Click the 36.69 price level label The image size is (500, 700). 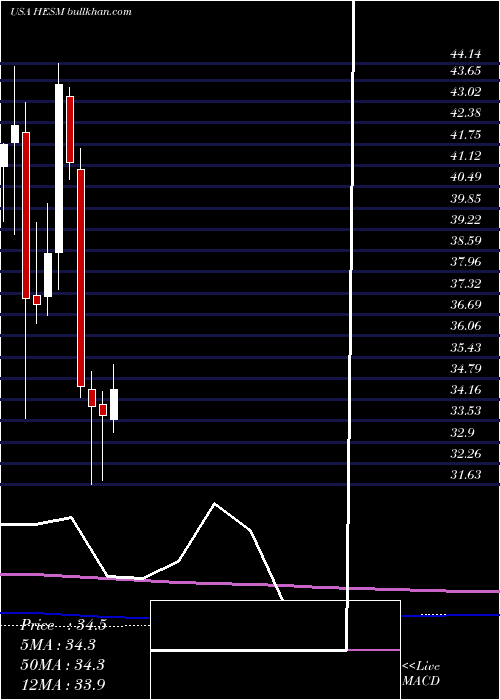[x=466, y=304]
